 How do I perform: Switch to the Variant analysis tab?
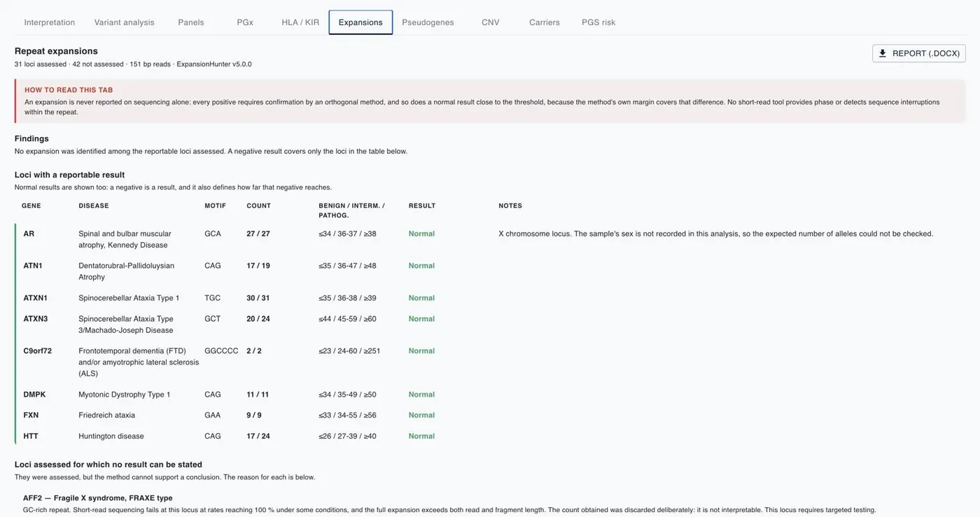[125, 22]
